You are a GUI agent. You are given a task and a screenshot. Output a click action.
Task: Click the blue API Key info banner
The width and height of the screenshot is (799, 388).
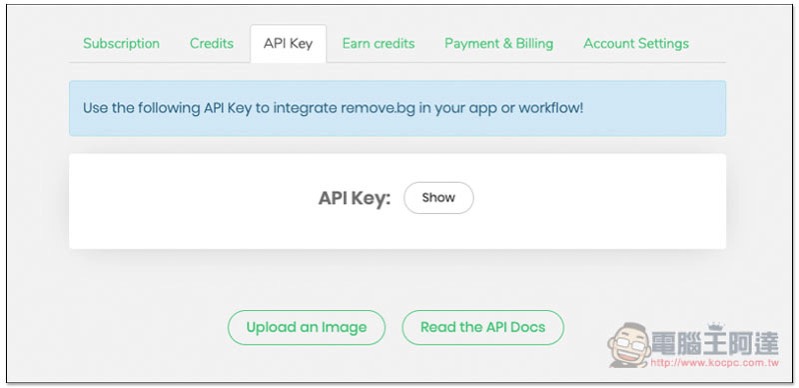[397, 108]
